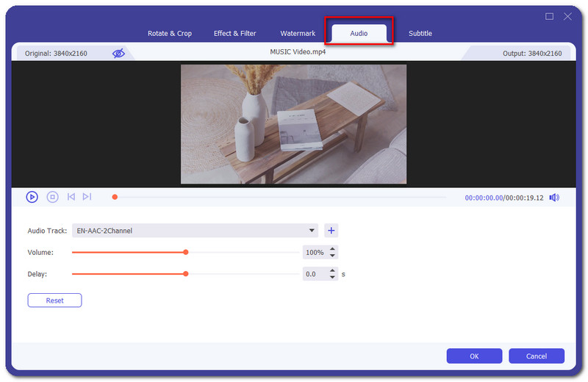
Task: Confirm changes with OK button
Action: (474, 356)
